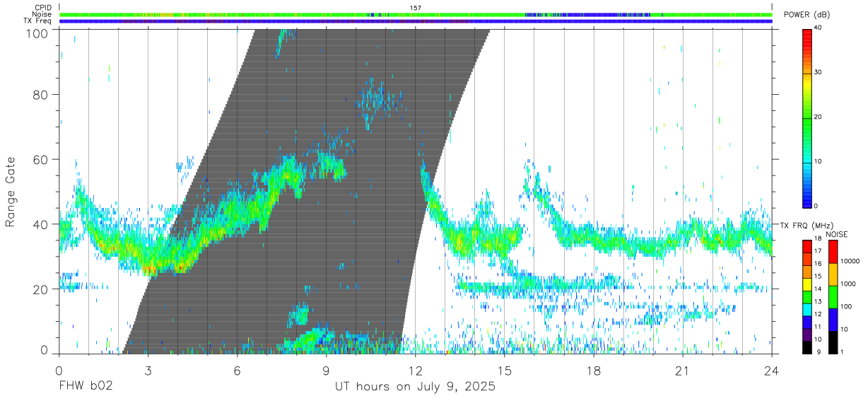Click the TX frequency color bar
This screenshot has height=401, width=868.
point(807,297)
